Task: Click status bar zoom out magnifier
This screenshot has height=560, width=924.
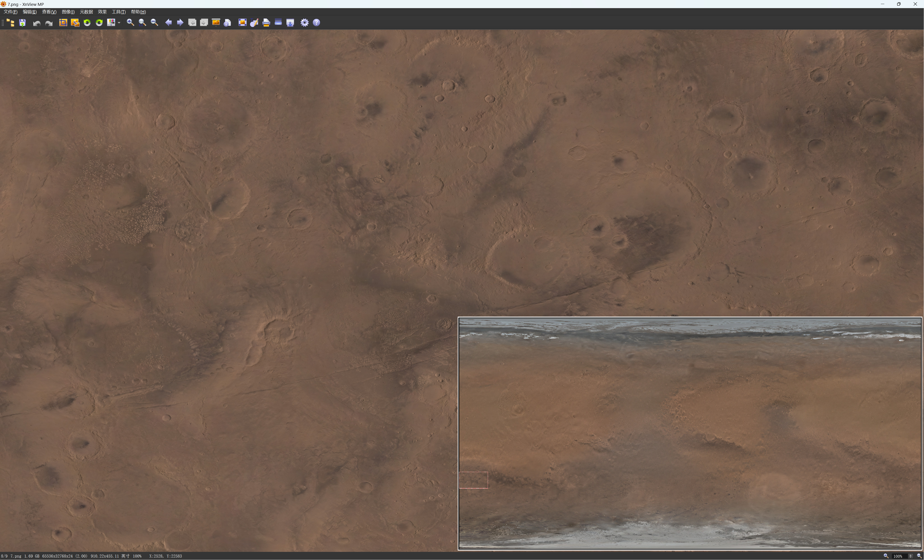Action: point(919,556)
